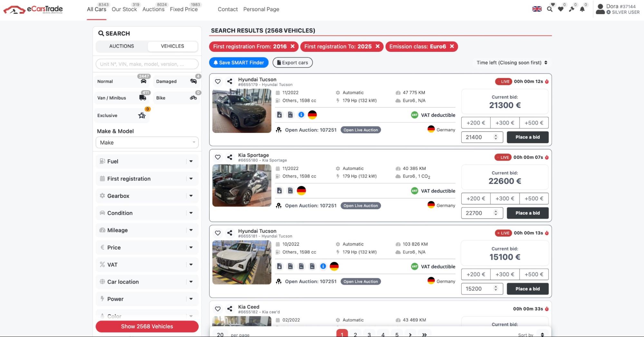Switch to the Auctions search tab

tap(121, 46)
